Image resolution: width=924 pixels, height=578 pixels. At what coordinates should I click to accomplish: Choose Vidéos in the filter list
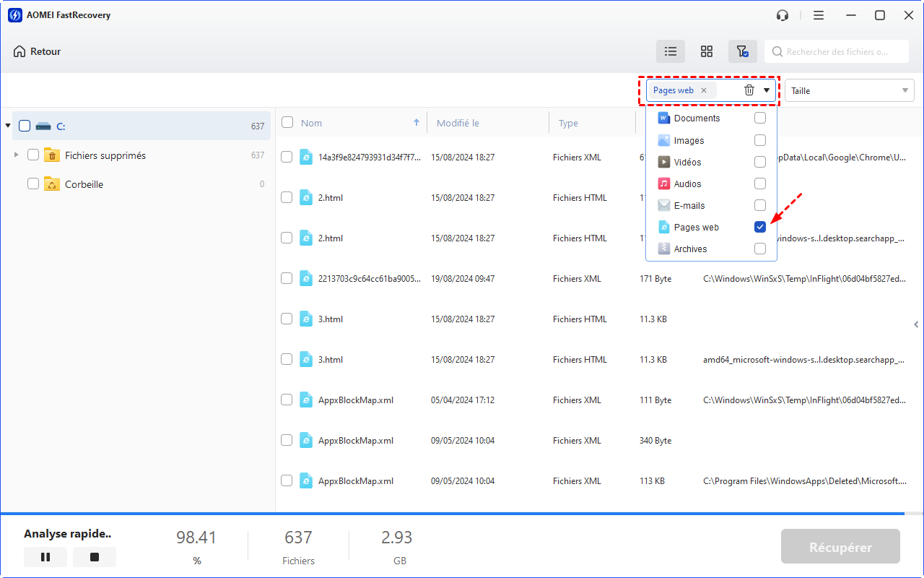click(687, 162)
